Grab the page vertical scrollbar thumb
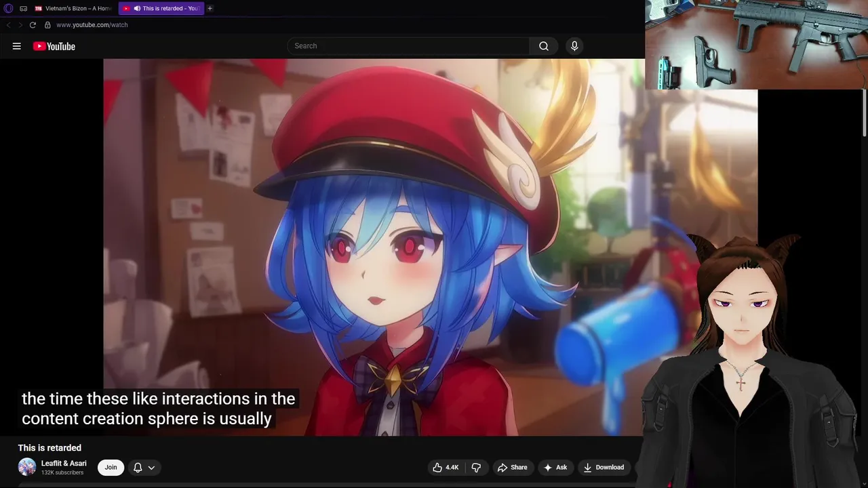 coord(865,113)
